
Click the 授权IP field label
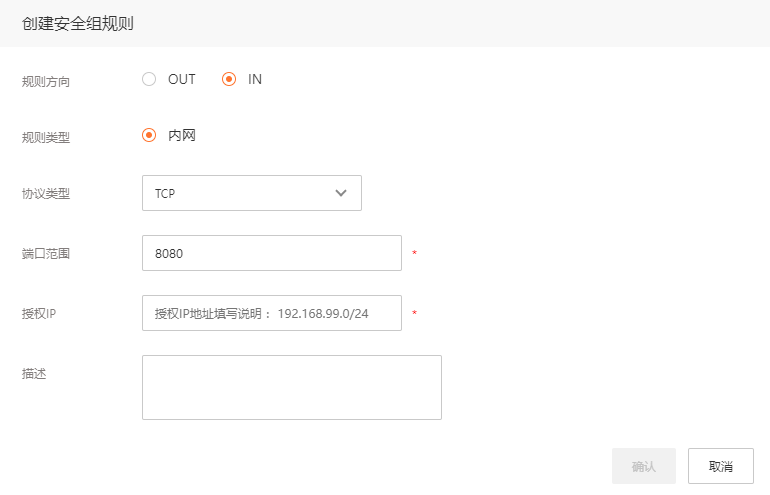click(x=39, y=313)
